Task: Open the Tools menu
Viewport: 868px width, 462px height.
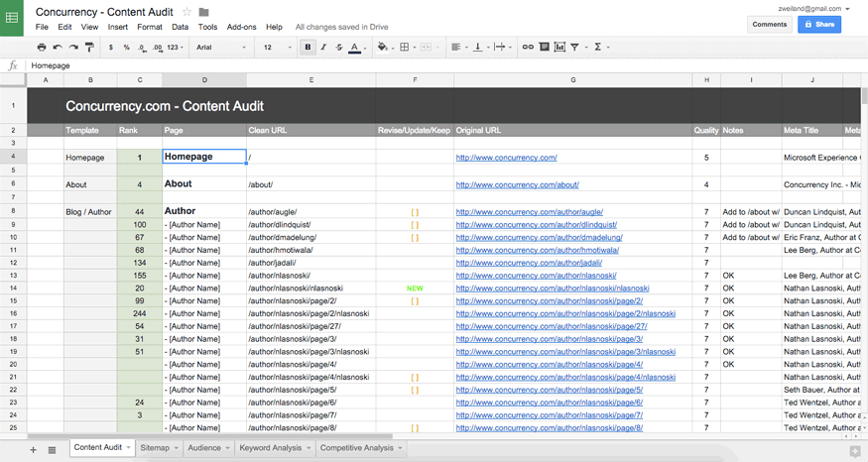Action: pos(207,27)
